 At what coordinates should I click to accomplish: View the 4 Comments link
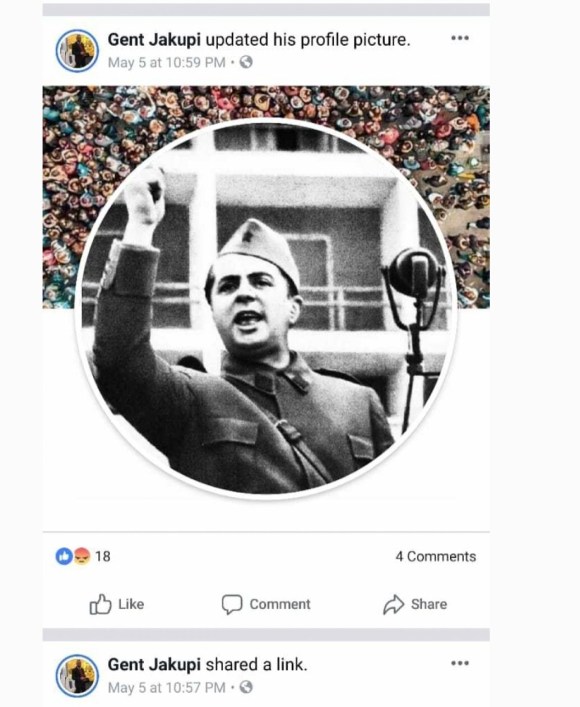pos(436,556)
